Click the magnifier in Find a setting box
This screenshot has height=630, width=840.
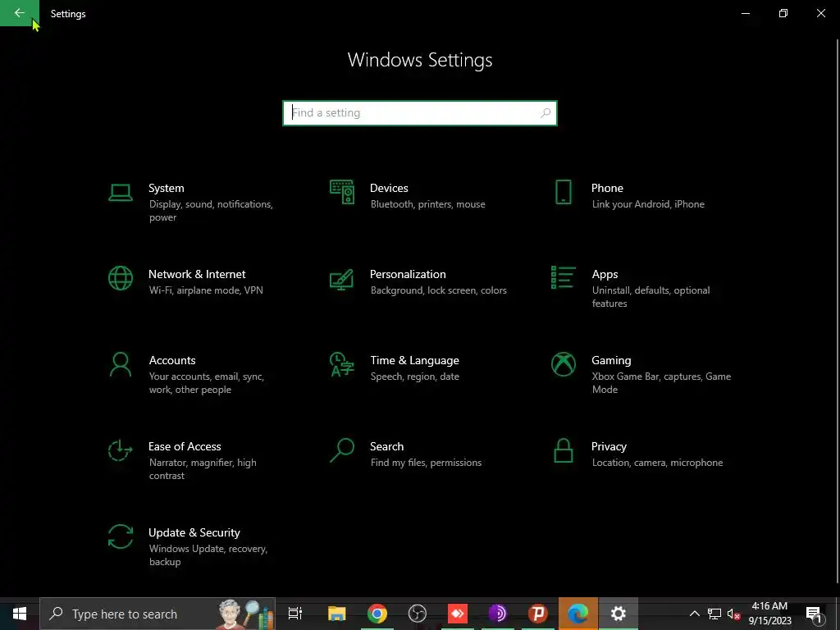click(x=546, y=113)
